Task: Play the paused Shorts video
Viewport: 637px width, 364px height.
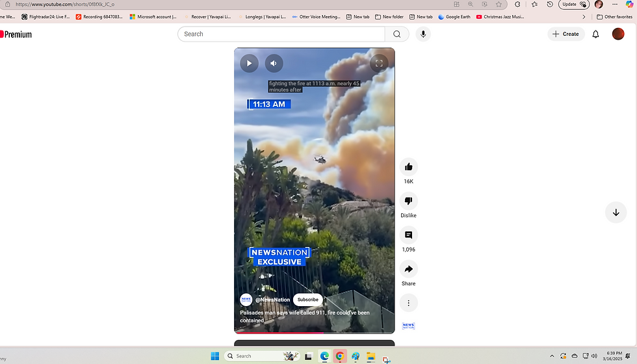Action: click(249, 64)
